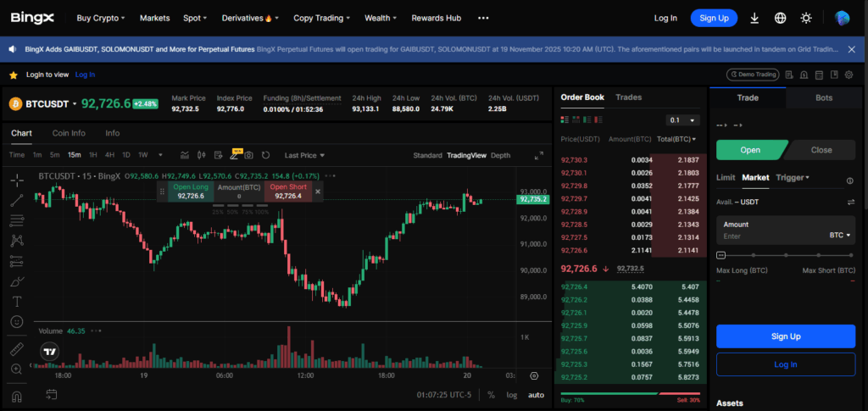Open the language globe icon
This screenshot has height=411, width=868.
(x=780, y=18)
